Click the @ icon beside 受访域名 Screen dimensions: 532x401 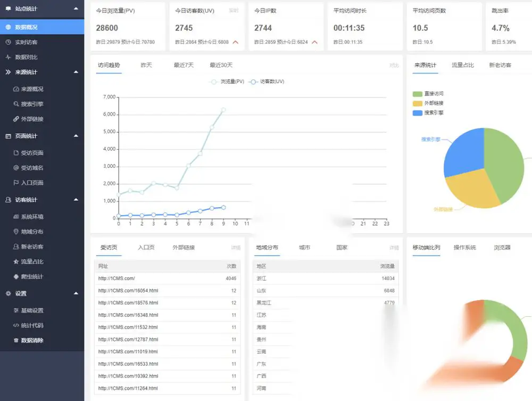pyautogui.click(x=16, y=168)
